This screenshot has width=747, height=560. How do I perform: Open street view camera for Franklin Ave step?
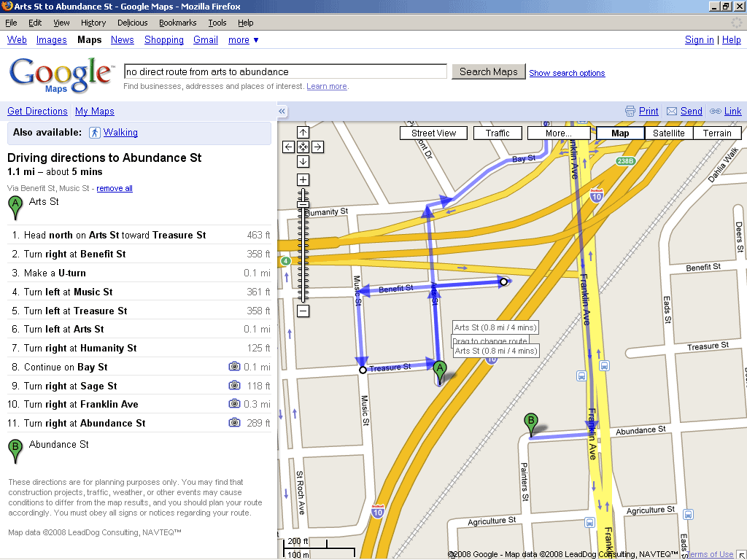234,404
